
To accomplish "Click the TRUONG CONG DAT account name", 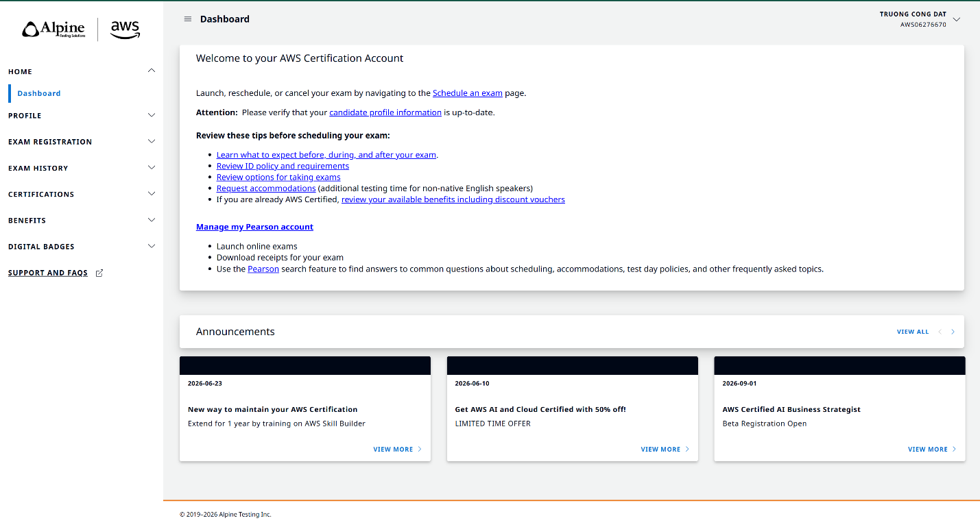I will coord(913,14).
